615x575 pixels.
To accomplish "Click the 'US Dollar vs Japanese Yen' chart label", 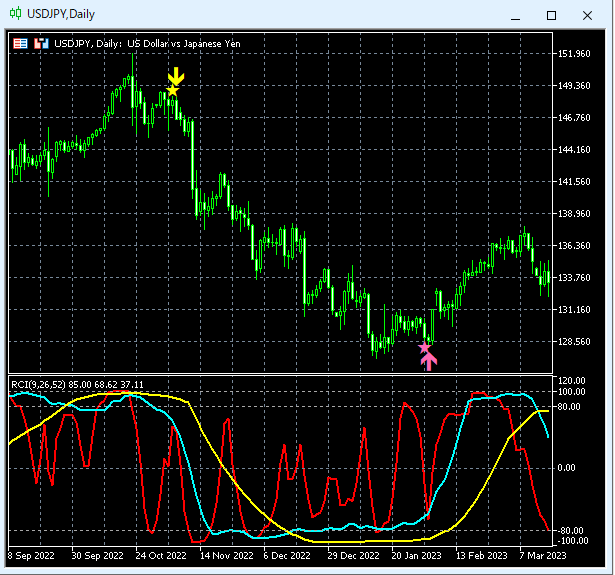I will pyautogui.click(x=184, y=44).
